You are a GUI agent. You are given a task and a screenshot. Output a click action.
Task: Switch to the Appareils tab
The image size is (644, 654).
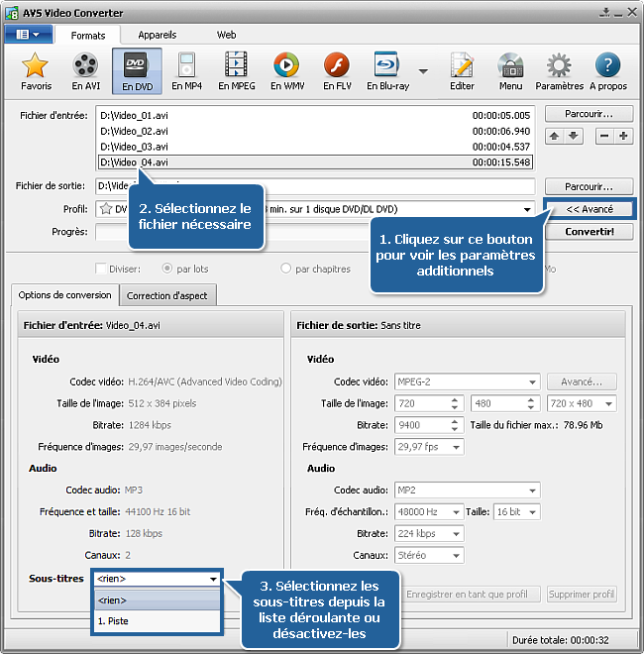[158, 35]
